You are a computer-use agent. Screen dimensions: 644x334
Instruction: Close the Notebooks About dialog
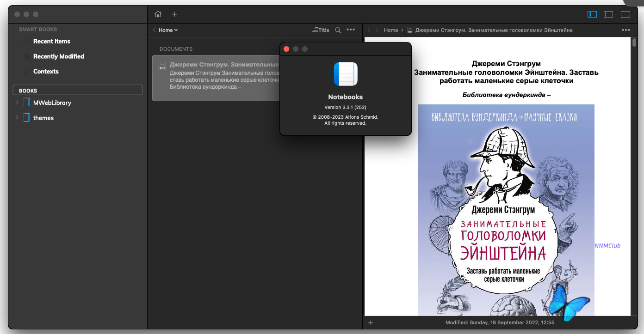click(286, 49)
